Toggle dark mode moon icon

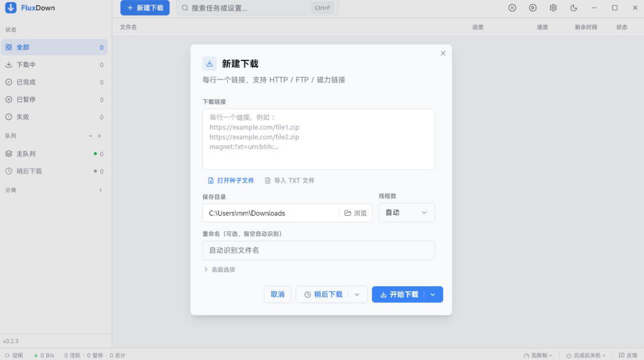pos(574,8)
